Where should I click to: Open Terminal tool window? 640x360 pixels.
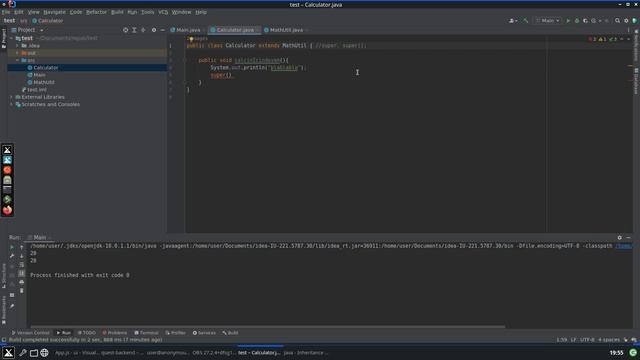click(x=146, y=333)
